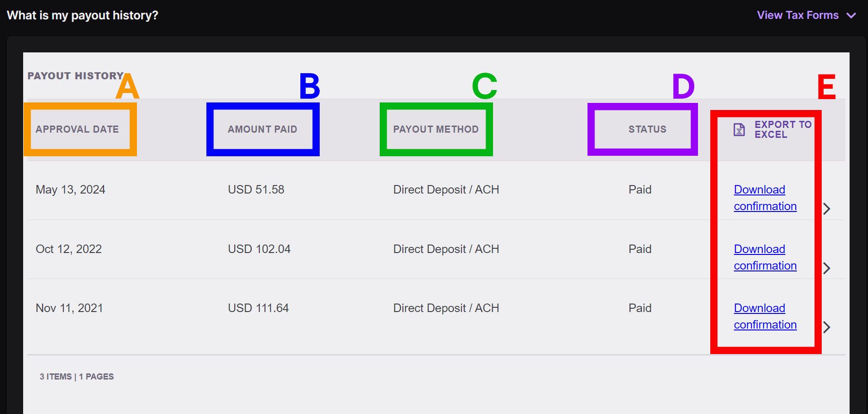Click the Paid status in the 2021 row
Viewport: 868px width, 414px height.
coord(640,308)
